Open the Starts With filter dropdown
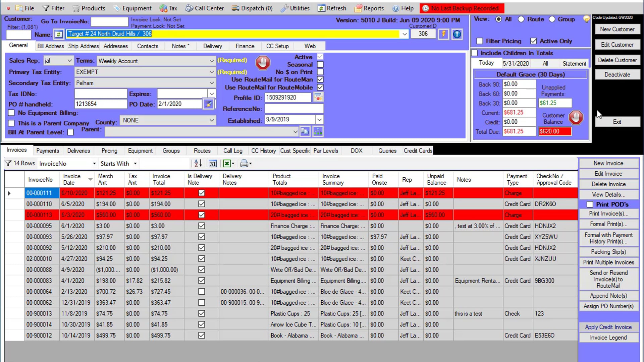 (x=135, y=164)
